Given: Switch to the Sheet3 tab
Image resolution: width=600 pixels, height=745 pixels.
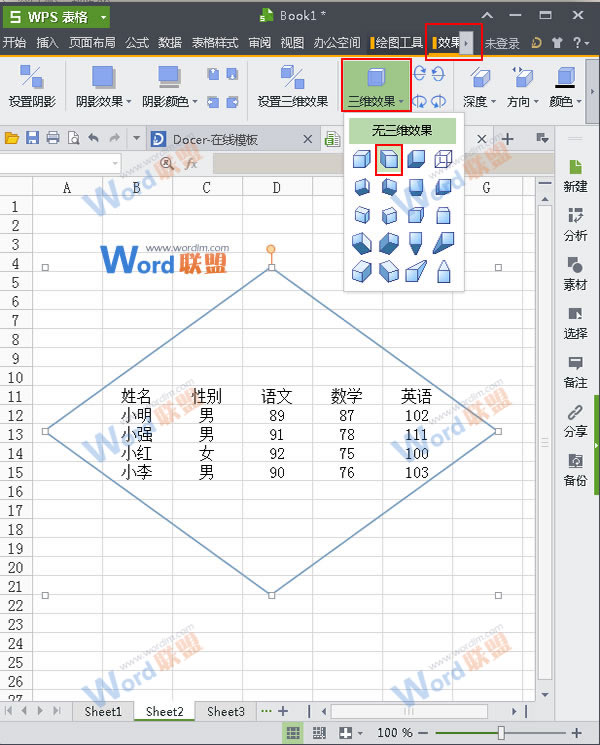Looking at the screenshot, I should (225, 711).
